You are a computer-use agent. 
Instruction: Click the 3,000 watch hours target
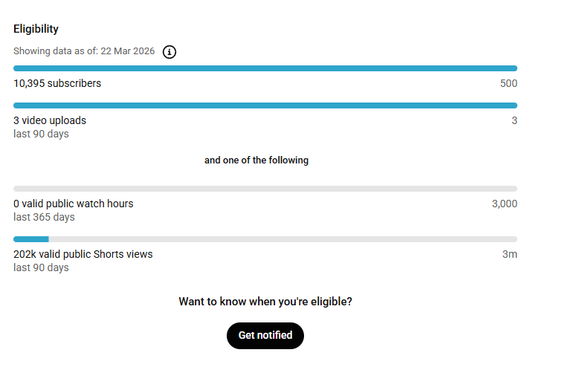click(505, 204)
